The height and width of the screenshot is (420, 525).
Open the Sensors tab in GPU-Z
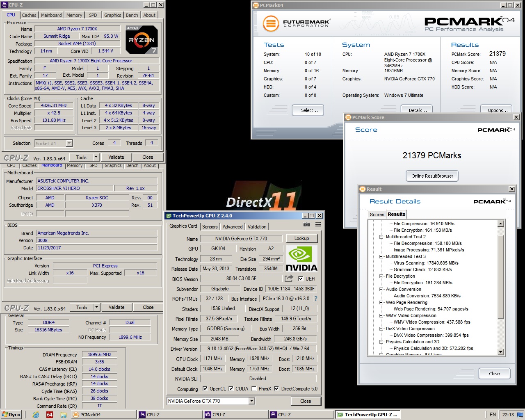pos(210,227)
